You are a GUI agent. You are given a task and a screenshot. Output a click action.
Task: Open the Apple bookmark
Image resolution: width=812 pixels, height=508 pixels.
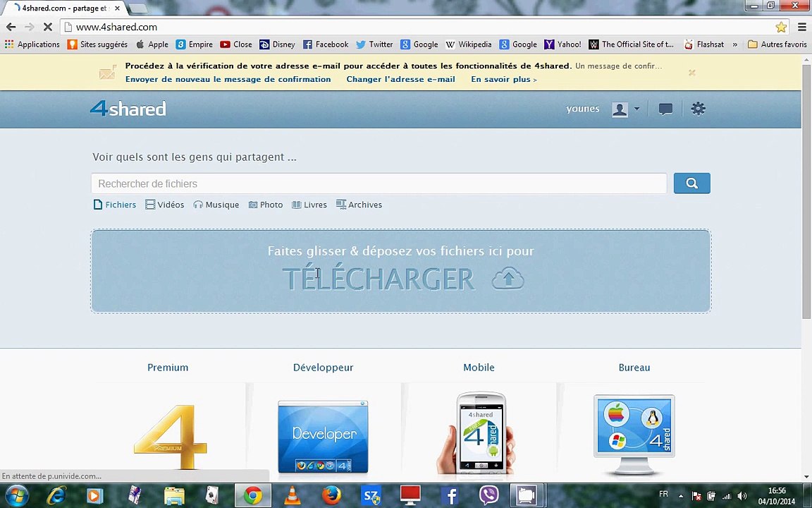(x=152, y=44)
